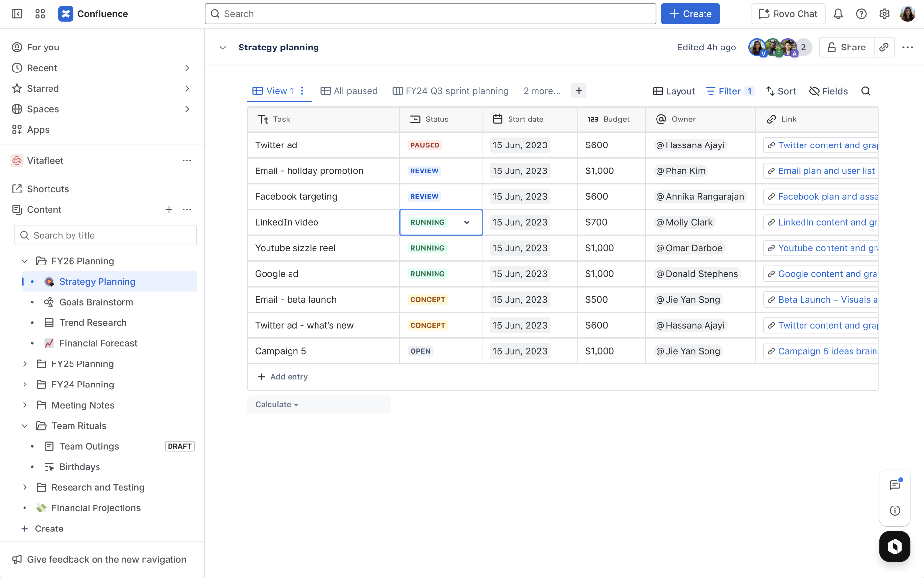Open the Calculate dropdown below the table
Image resolution: width=924 pixels, height=578 pixels.
coord(276,404)
